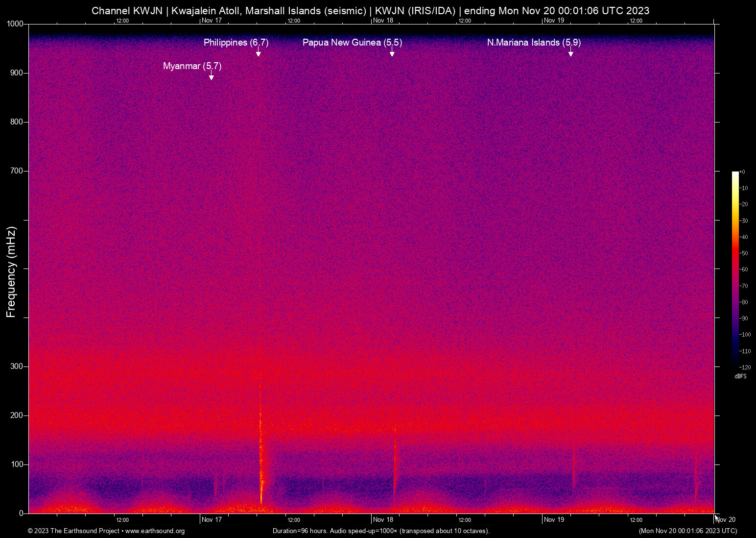Image resolution: width=756 pixels, height=538 pixels.
Task: Select the Nov 17 axis label
Action: pos(211,519)
